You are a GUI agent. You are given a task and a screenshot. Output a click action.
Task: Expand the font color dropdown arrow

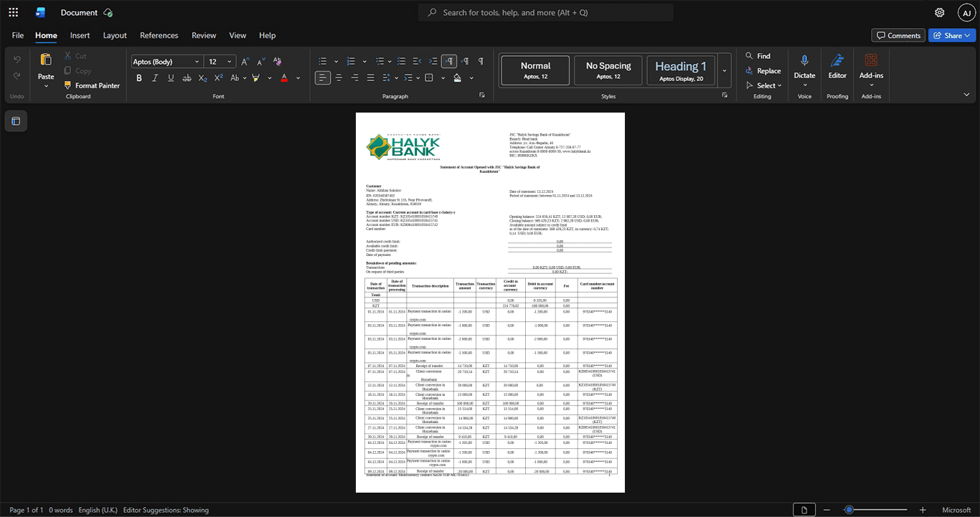coord(298,77)
